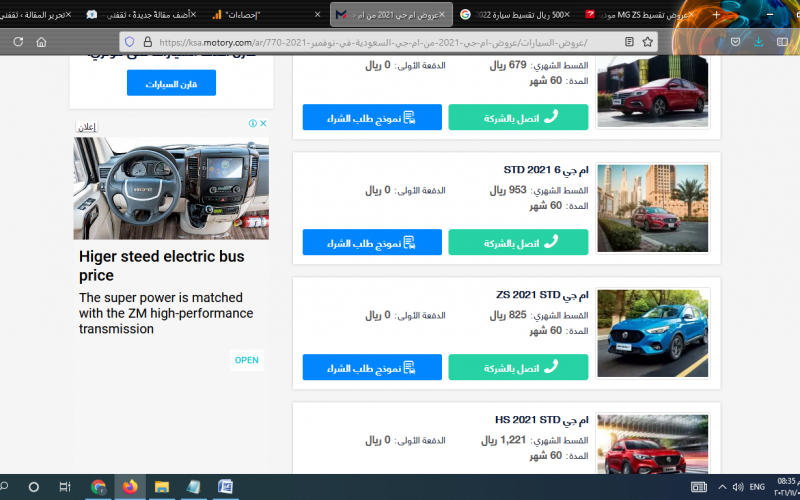This screenshot has height=500, width=800.
Task: Show site security padlock info
Action: 147,42
